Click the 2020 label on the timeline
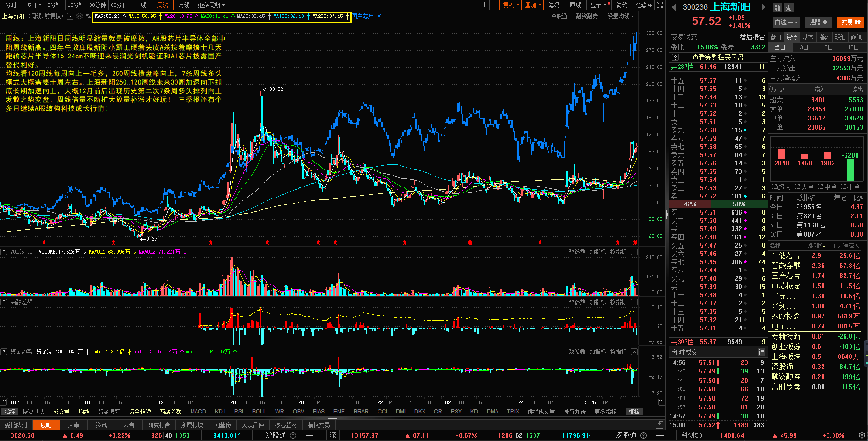Screen dimensions: 868x441 tap(230, 402)
